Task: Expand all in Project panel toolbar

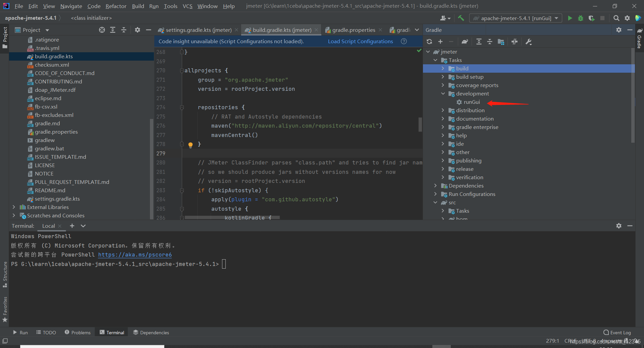Action: click(113, 30)
